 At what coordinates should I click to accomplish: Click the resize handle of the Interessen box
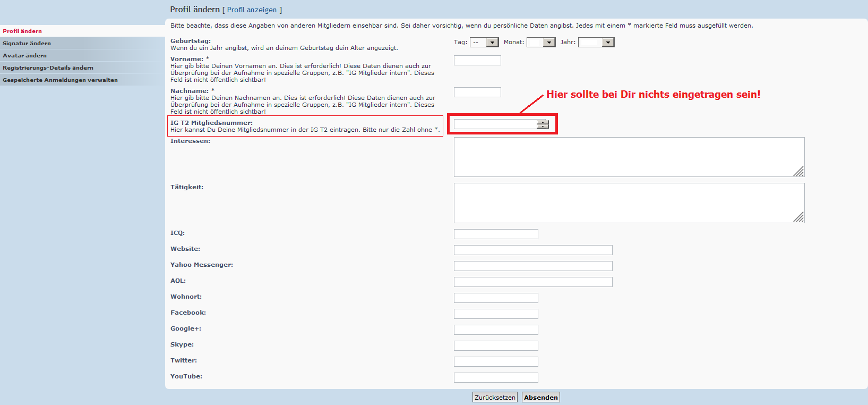click(x=799, y=171)
